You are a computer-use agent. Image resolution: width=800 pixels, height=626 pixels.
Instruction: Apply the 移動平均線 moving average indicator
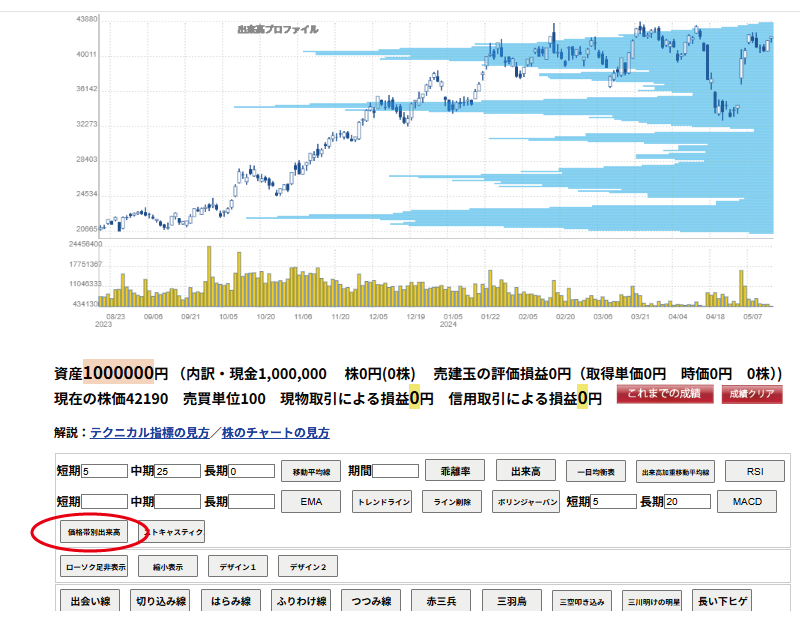(x=310, y=469)
